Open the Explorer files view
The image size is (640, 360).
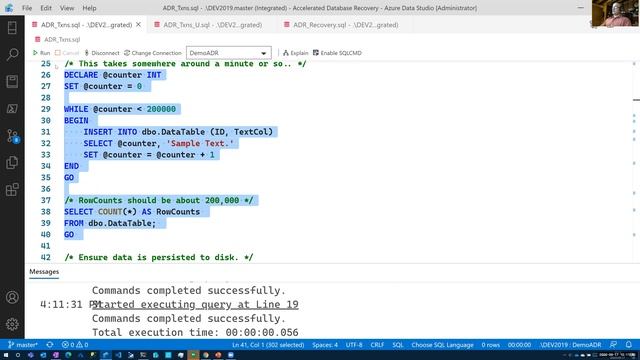(12, 162)
